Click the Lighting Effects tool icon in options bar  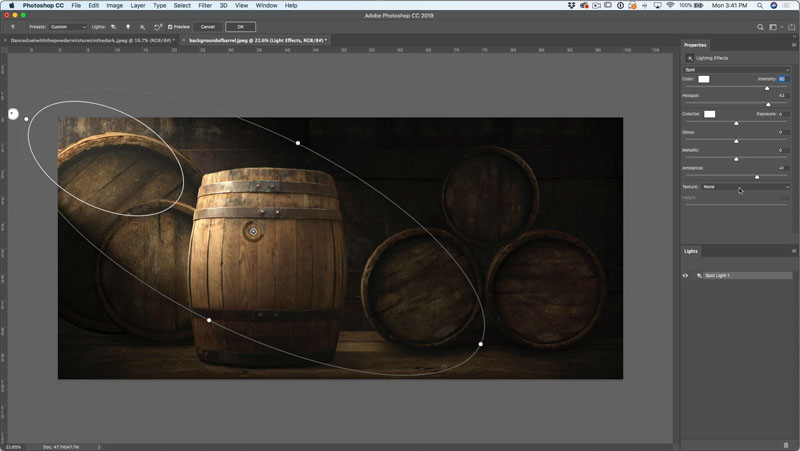13,27
